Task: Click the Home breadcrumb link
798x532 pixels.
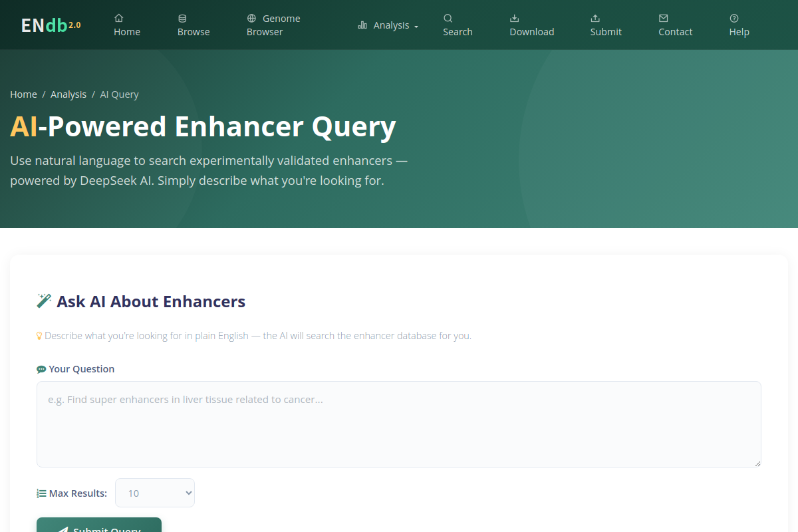Action: click(x=23, y=94)
